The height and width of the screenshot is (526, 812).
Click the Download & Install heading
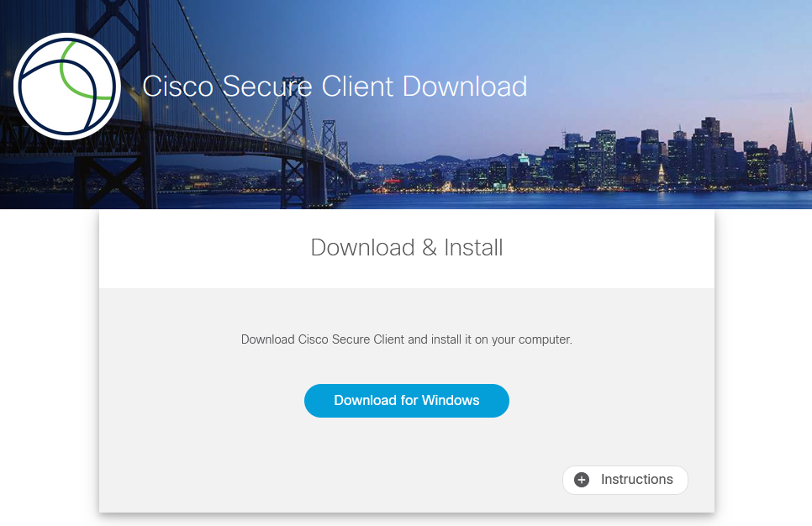click(407, 248)
